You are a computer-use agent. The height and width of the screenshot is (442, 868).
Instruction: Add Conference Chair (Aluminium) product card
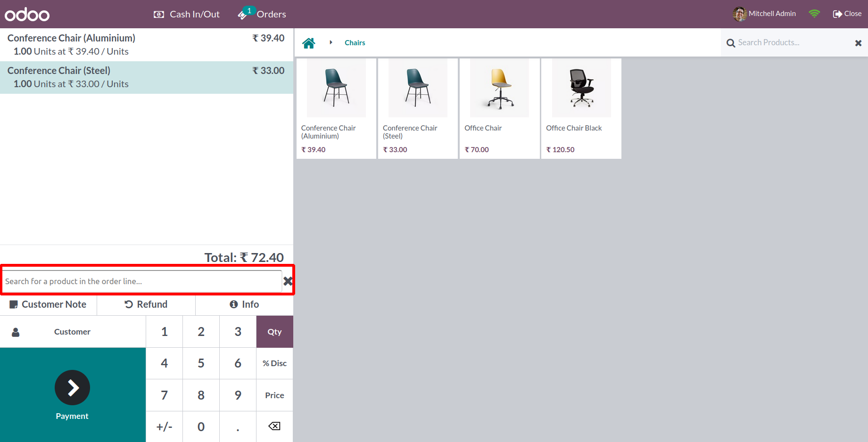point(337,108)
